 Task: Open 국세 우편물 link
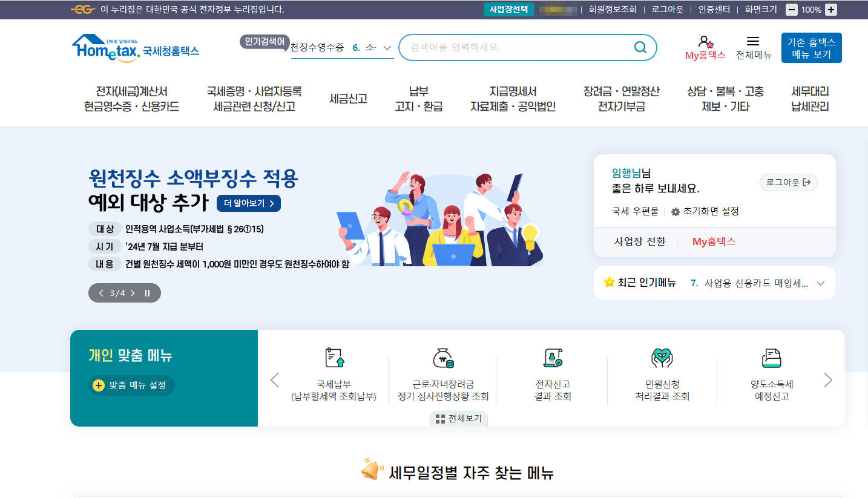(635, 212)
